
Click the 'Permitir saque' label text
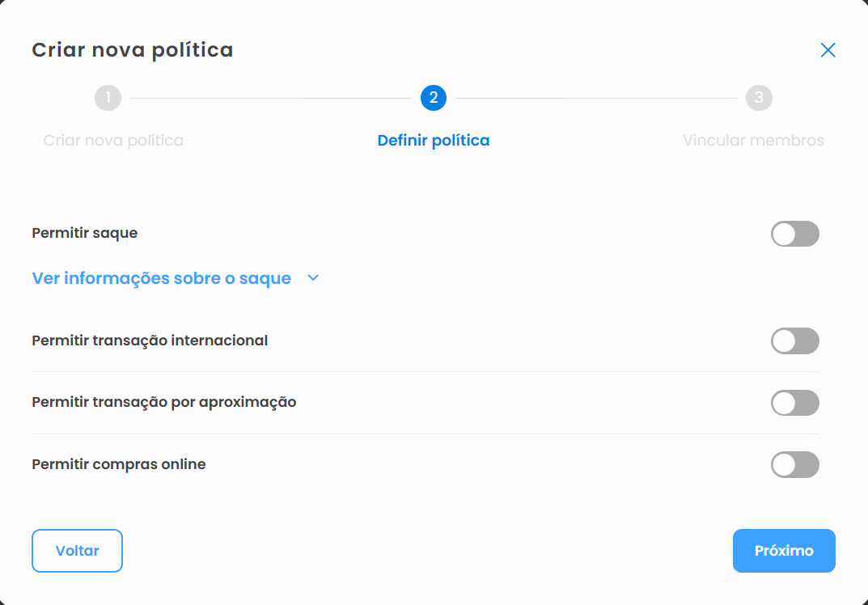click(x=85, y=233)
